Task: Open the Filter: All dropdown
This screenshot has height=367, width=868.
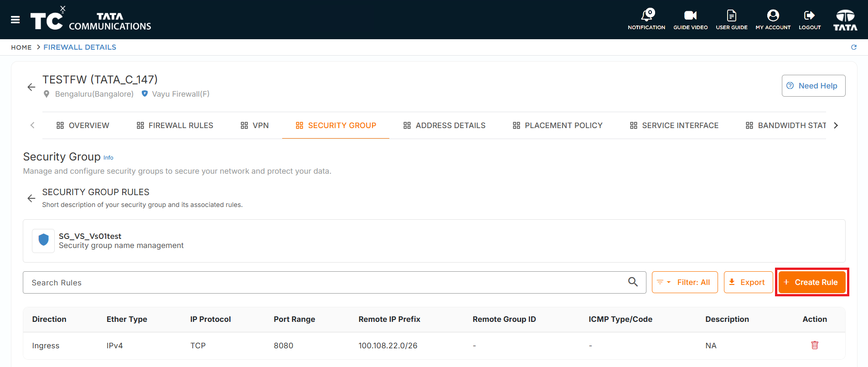Action: click(685, 282)
